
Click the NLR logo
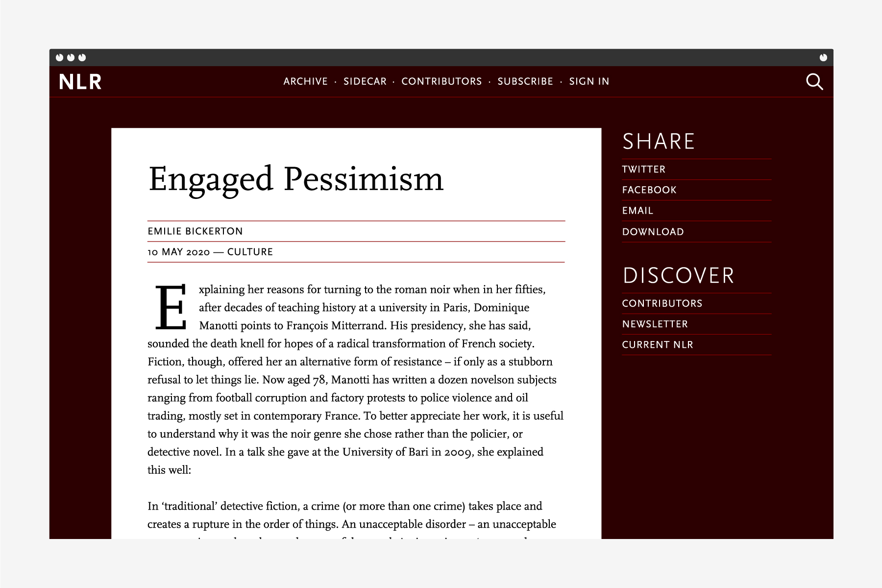[80, 82]
